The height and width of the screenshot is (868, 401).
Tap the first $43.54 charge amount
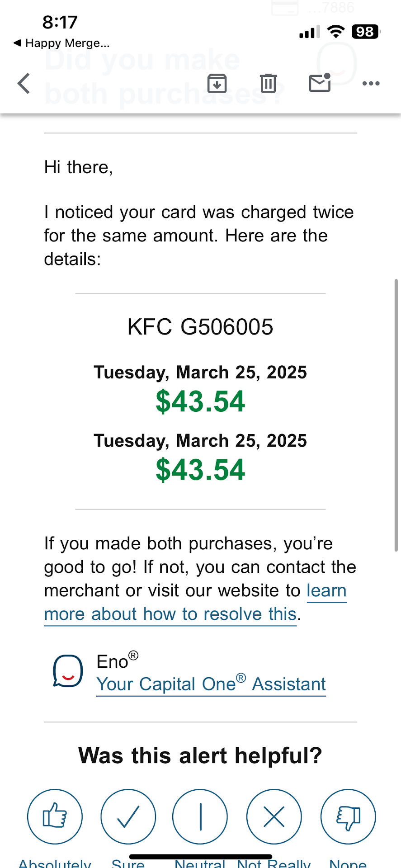(x=200, y=401)
